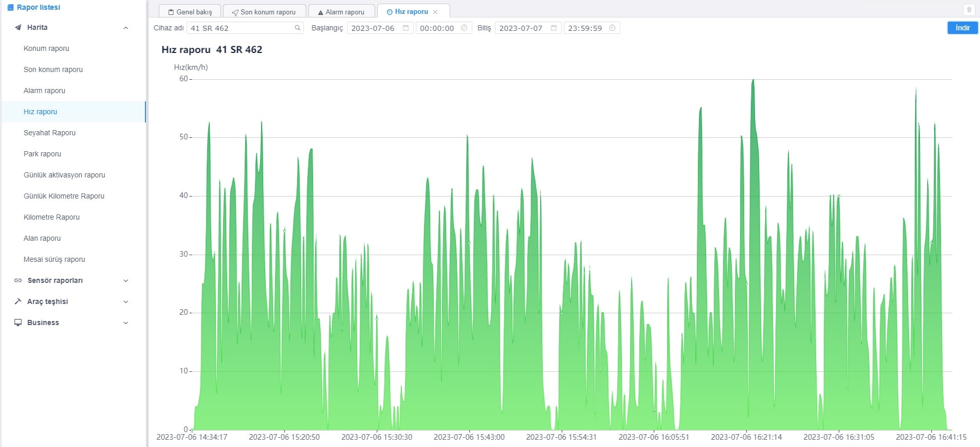Open the start time clock icon

464,28
